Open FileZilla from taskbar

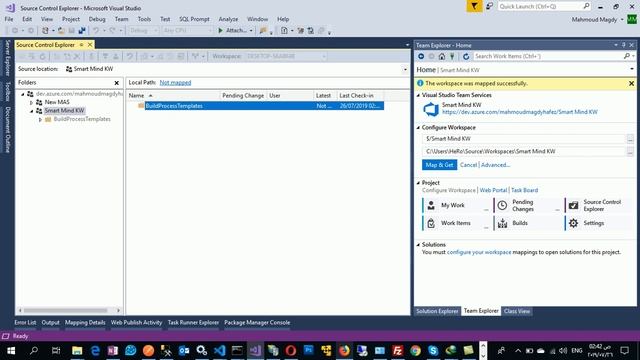(397, 351)
